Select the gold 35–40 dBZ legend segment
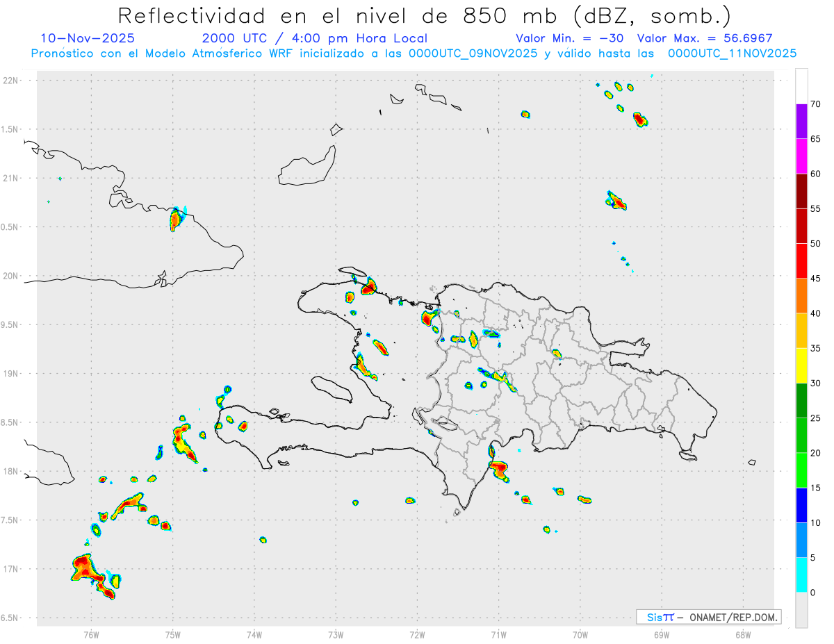Viewport: 834px width, 644px height. tap(801, 331)
